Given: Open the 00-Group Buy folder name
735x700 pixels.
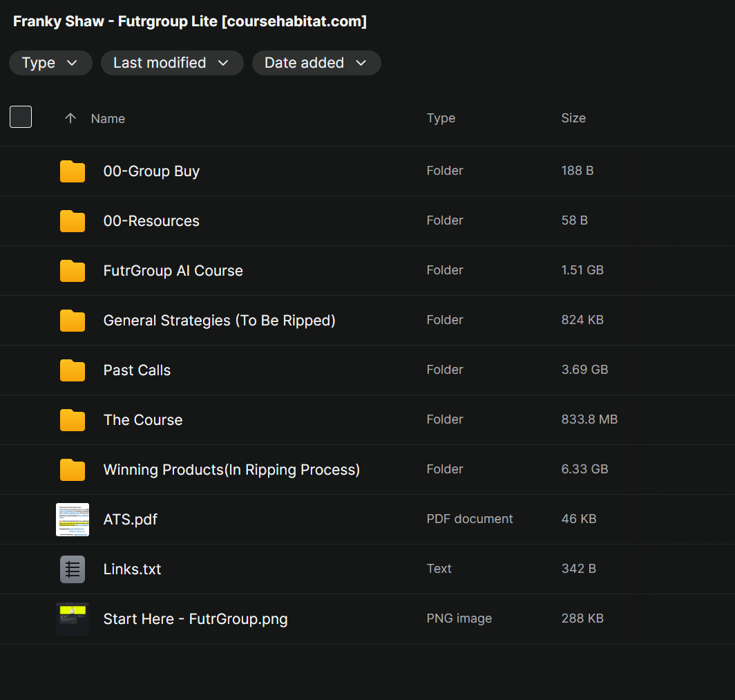Looking at the screenshot, I should click(x=151, y=171).
